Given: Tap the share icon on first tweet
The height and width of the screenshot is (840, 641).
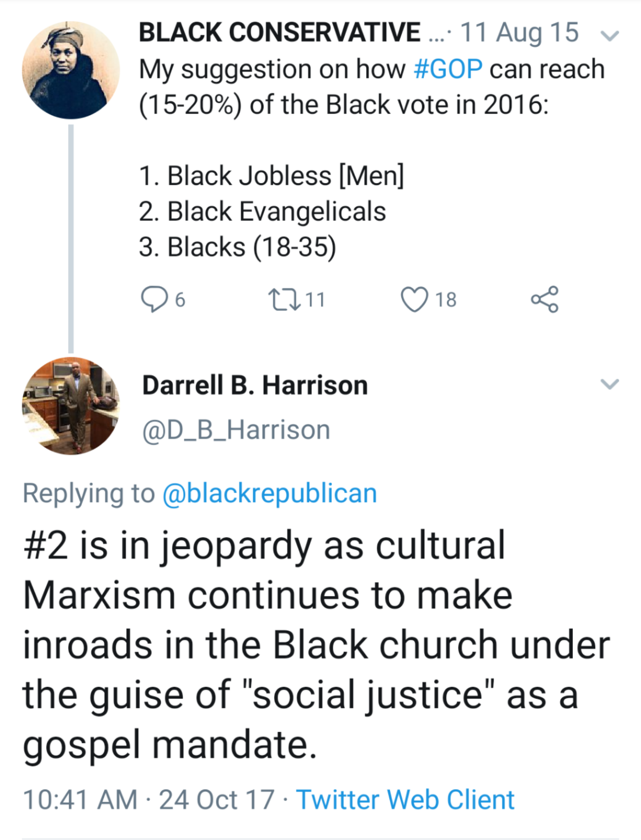Looking at the screenshot, I should [545, 299].
